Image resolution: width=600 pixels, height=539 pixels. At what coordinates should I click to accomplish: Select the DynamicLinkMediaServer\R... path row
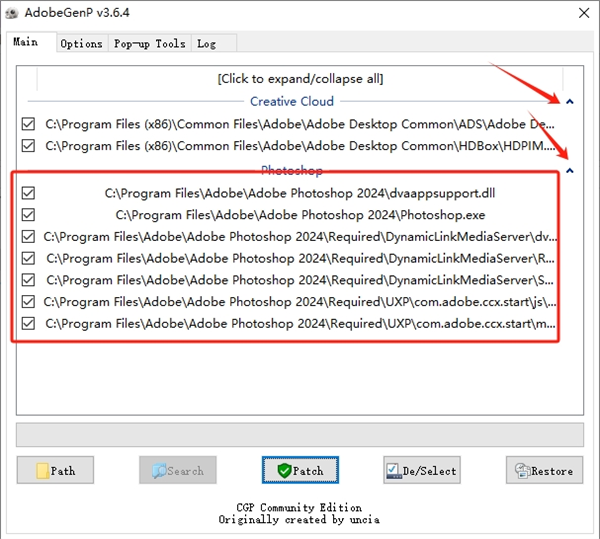(300, 259)
